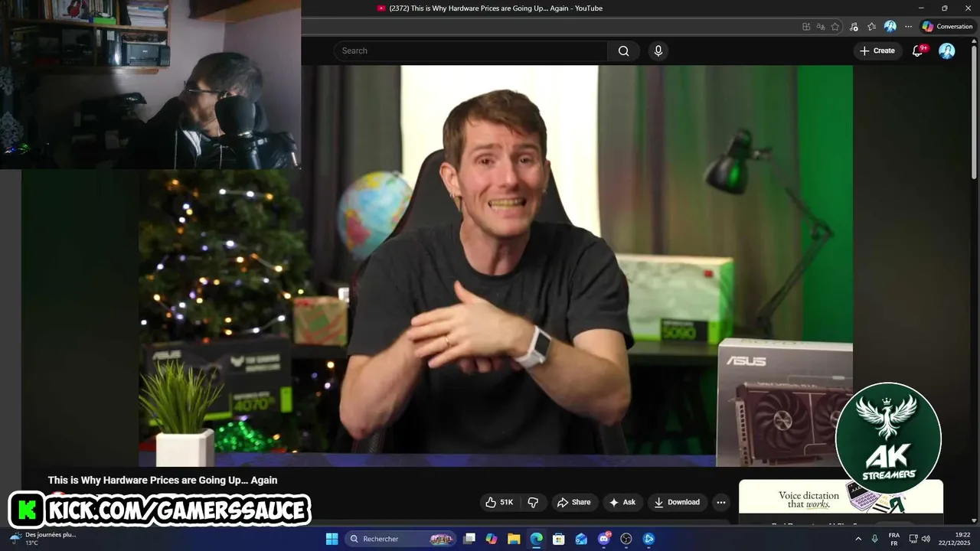Open the weather widget showing 13°C
This screenshot has height=551, width=980.
tap(42, 539)
